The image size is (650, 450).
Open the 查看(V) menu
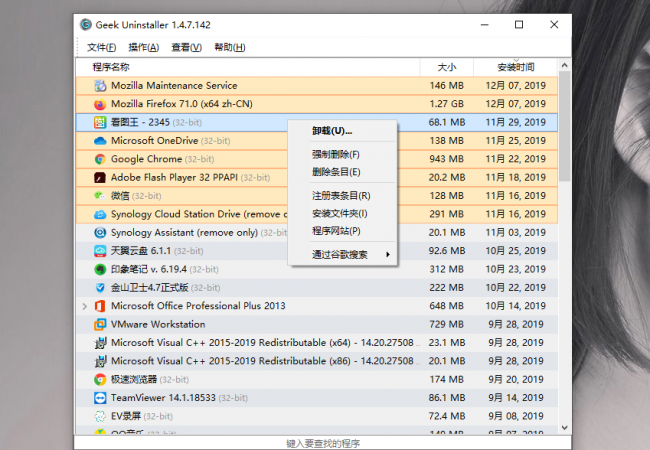(187, 47)
